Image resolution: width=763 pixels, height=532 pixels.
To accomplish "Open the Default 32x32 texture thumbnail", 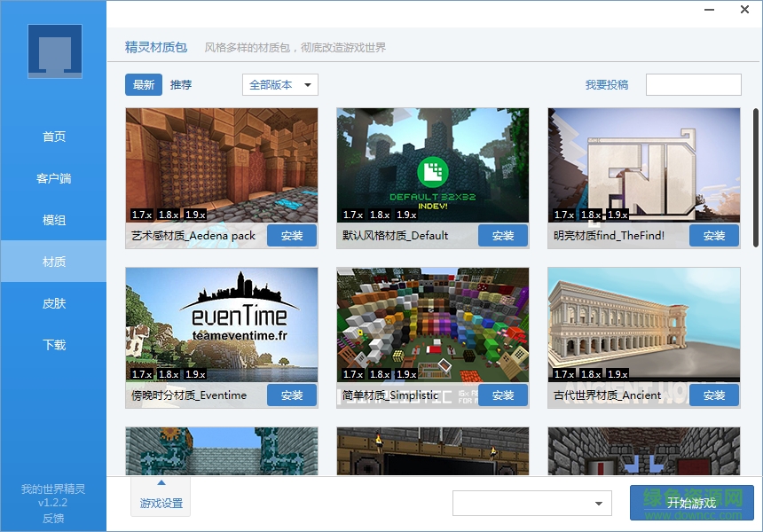I will coord(432,165).
